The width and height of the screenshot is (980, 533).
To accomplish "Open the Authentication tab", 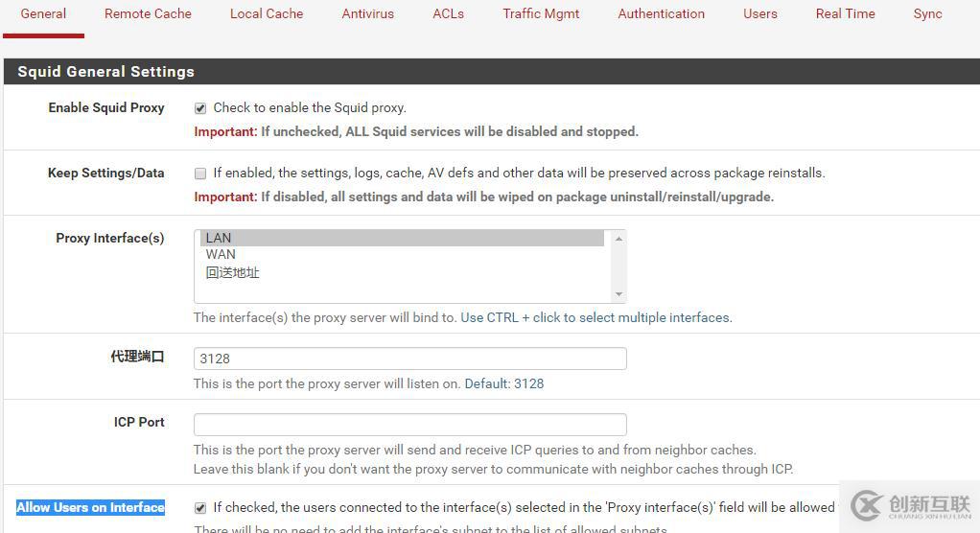I will (x=662, y=13).
